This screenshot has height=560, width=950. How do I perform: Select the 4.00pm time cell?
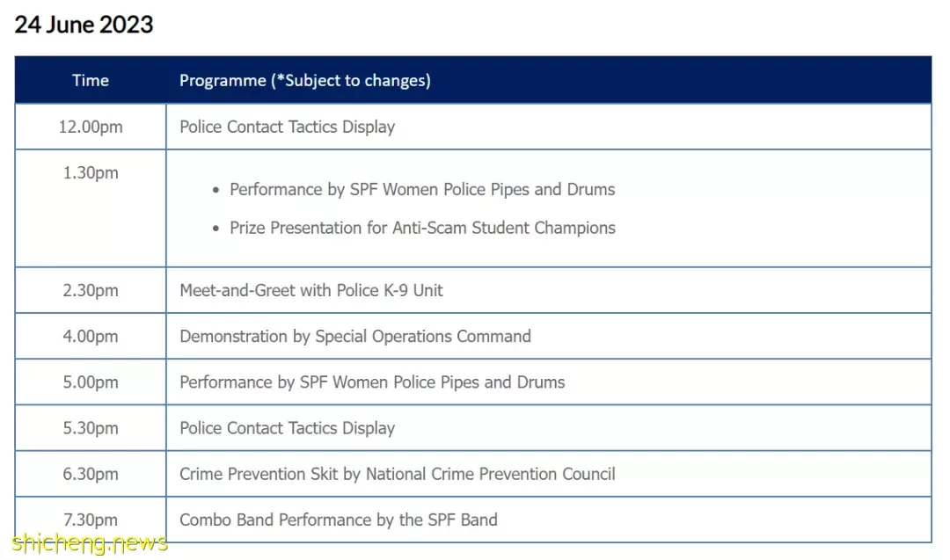(91, 337)
